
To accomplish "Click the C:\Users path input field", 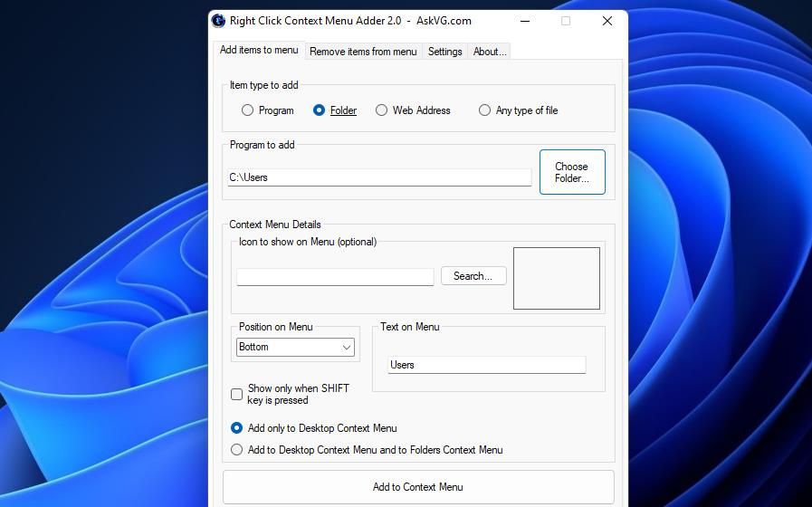I will 379,177.
